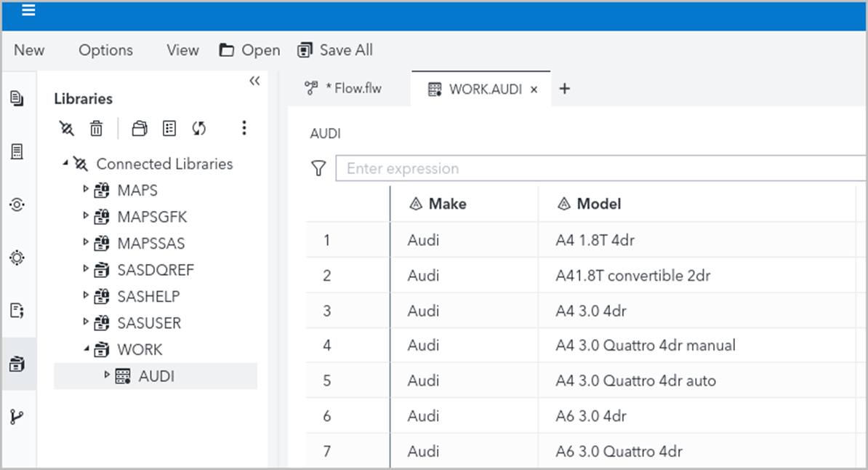Refresh the Libraries list

coord(198,128)
